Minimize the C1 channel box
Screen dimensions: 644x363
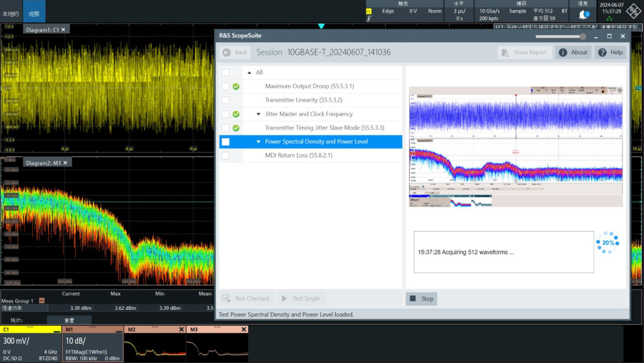pyautogui.click(x=57, y=330)
